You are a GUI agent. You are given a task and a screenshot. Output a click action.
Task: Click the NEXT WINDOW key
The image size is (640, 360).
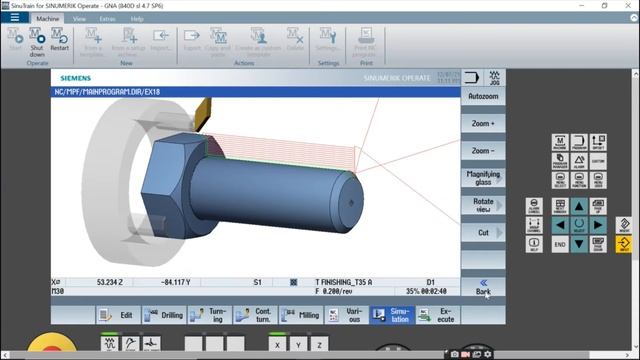[560, 206]
